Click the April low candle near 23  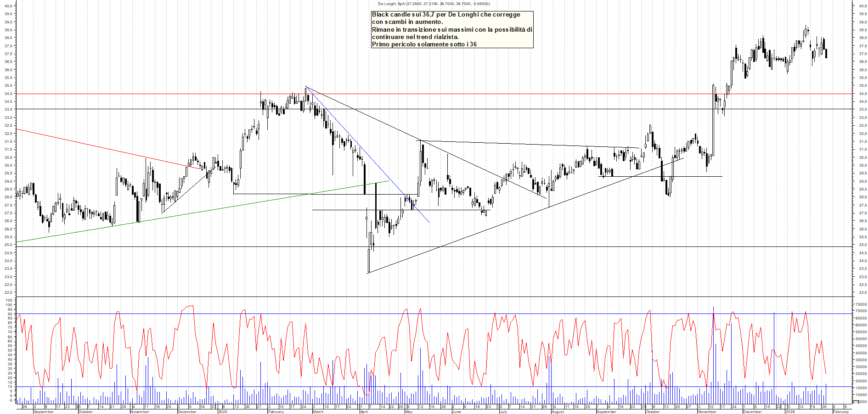coord(369,261)
